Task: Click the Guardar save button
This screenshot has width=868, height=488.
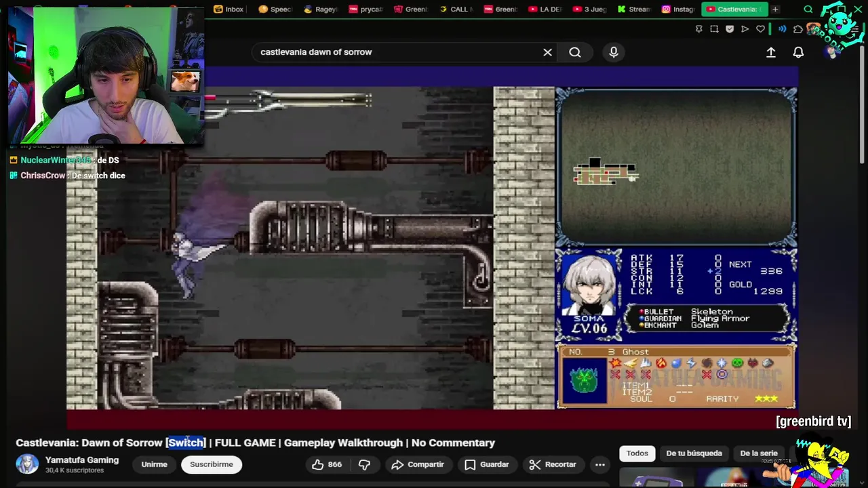Action: pos(487,464)
